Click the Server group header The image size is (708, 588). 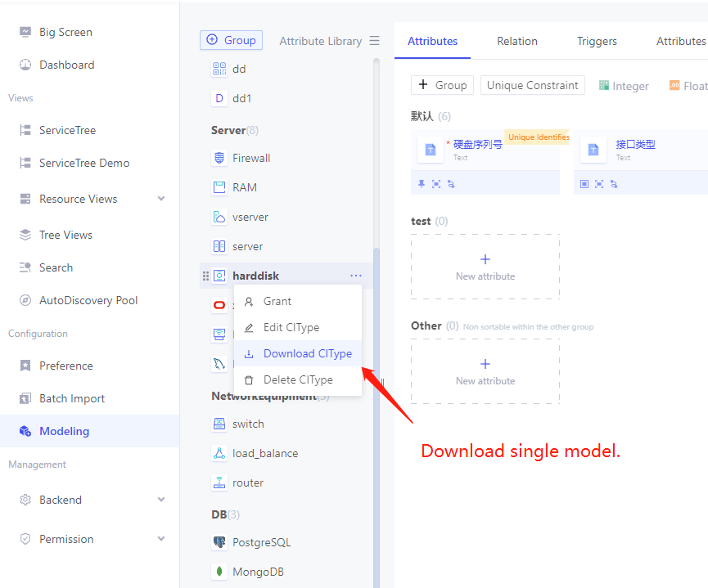point(235,130)
